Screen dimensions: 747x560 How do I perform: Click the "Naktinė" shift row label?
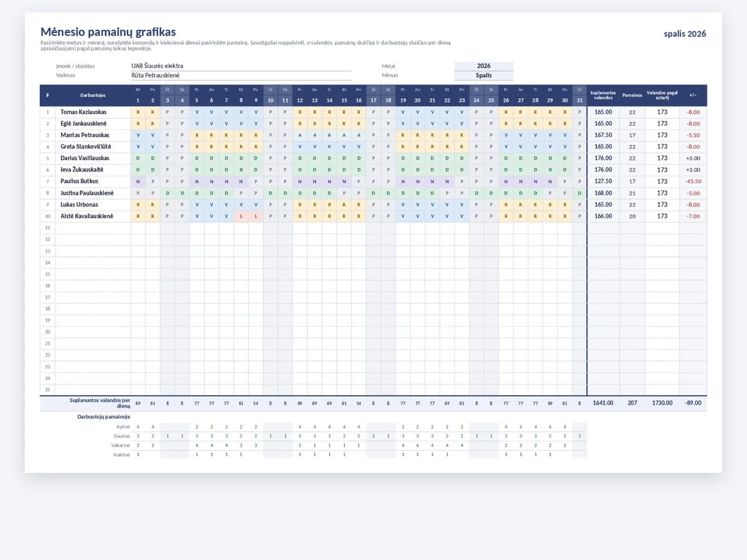[x=122, y=455]
